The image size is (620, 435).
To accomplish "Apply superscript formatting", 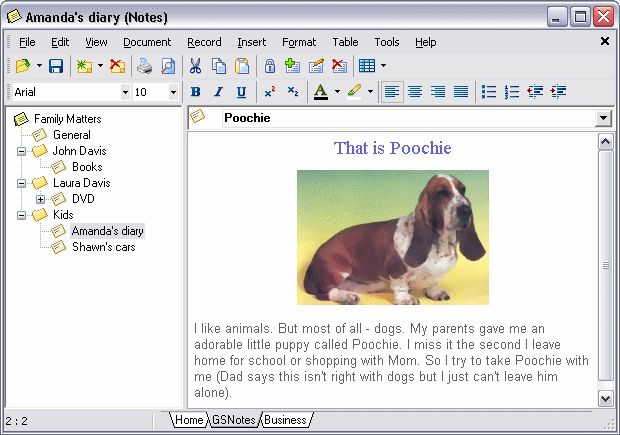I will [x=270, y=92].
